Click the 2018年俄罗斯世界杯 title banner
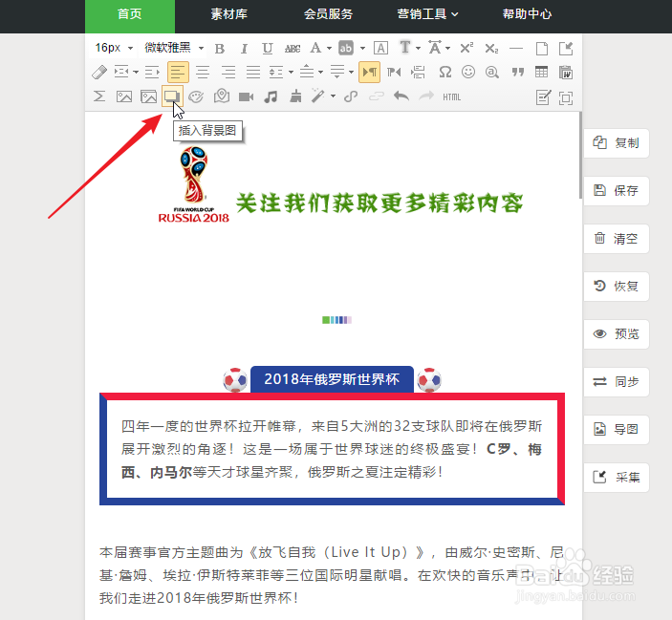672x620 pixels. pyautogui.click(x=332, y=379)
